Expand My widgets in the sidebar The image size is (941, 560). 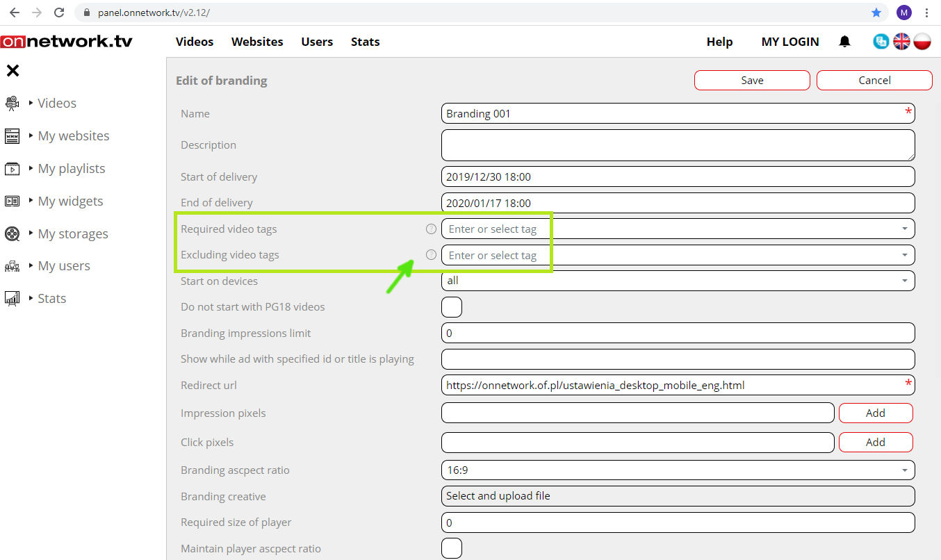point(69,201)
